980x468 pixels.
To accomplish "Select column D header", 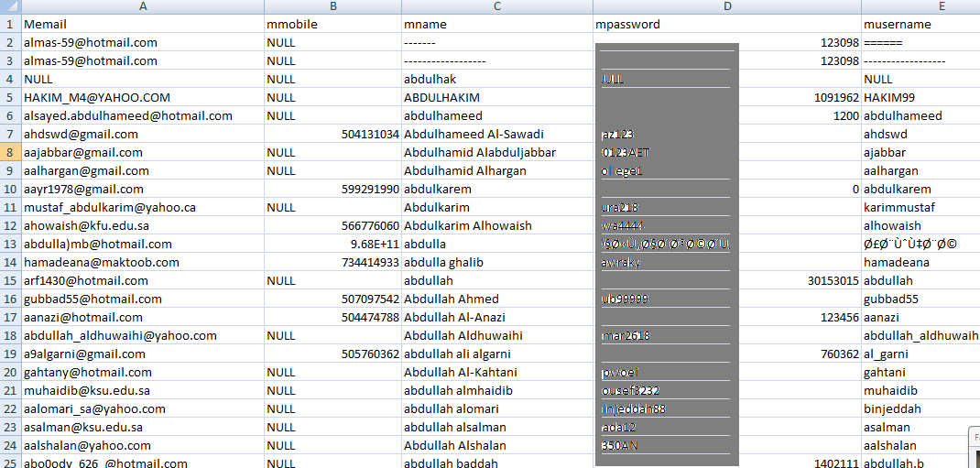I will click(x=727, y=7).
